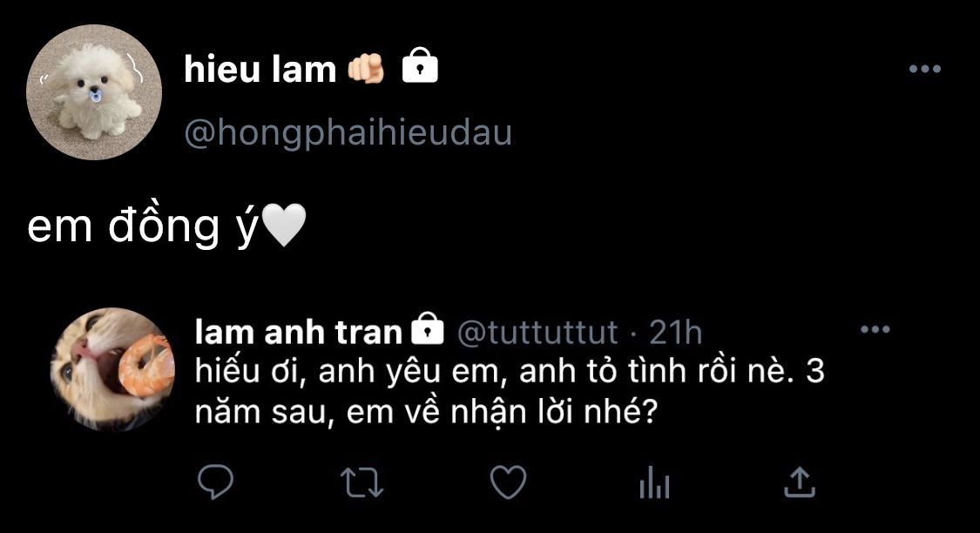
Task: View tweet analytics bar chart icon
Action: point(654,482)
